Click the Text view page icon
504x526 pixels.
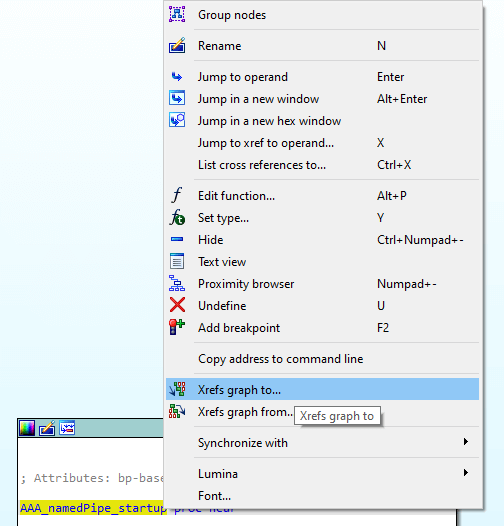(177, 261)
